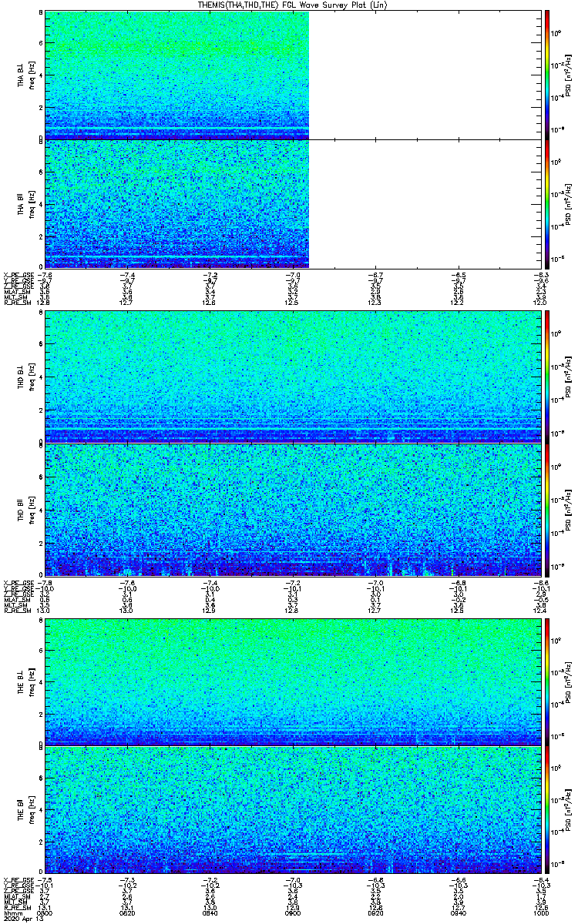Click the 0840 time tick label
578x924 pixels.
[210, 913]
